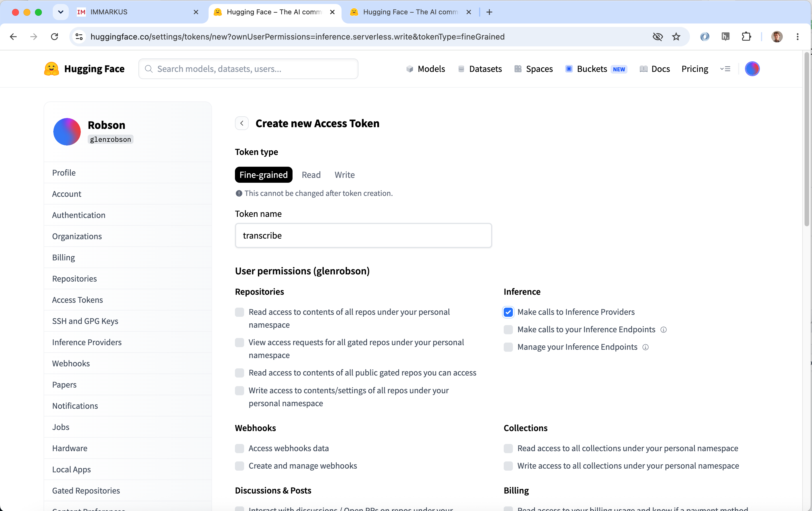Check Read access to contents of all repos
Image resolution: width=812 pixels, height=511 pixels.
[x=240, y=312]
